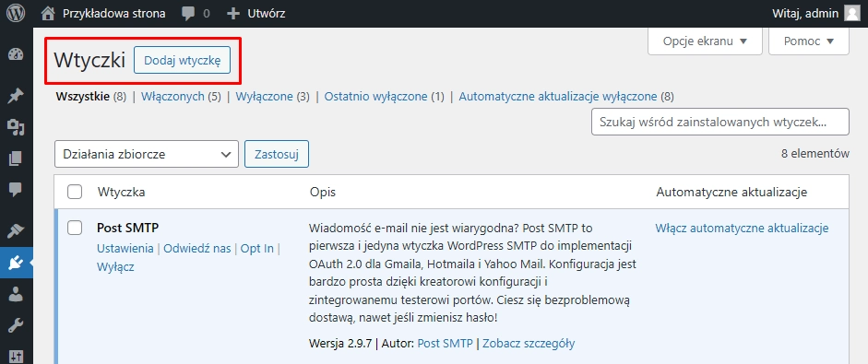Filter by Ostatnio wyłączone plugins
868x364 pixels.
click(x=375, y=96)
